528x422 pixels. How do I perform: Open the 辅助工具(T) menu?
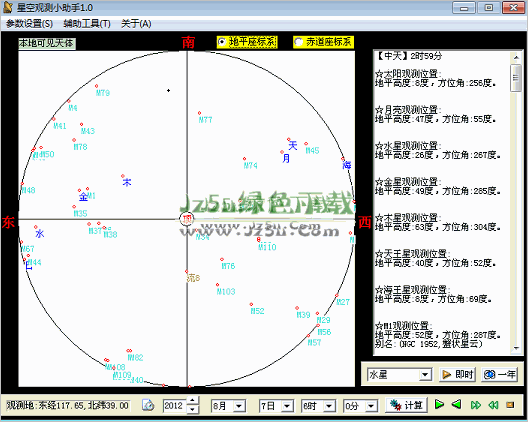pyautogui.click(x=87, y=24)
